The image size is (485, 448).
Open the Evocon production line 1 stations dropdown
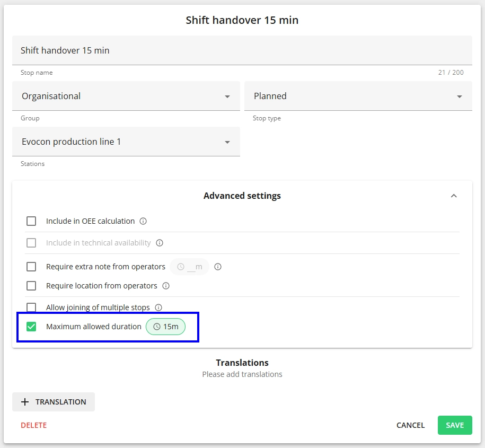point(126,142)
